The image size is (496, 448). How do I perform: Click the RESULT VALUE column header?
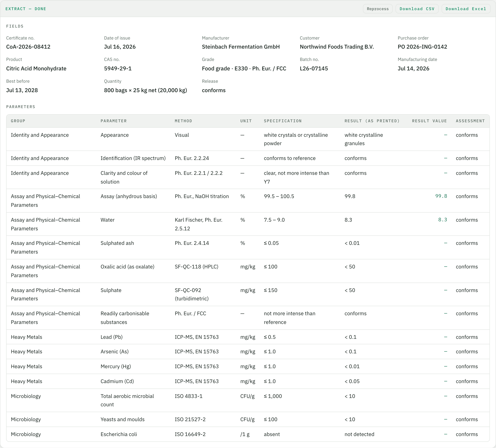coord(429,121)
